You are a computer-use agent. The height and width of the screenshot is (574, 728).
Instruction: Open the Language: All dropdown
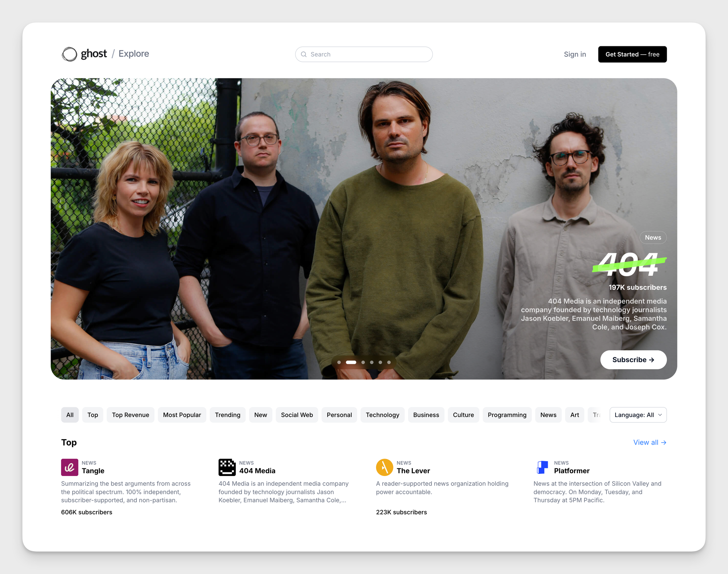click(638, 415)
